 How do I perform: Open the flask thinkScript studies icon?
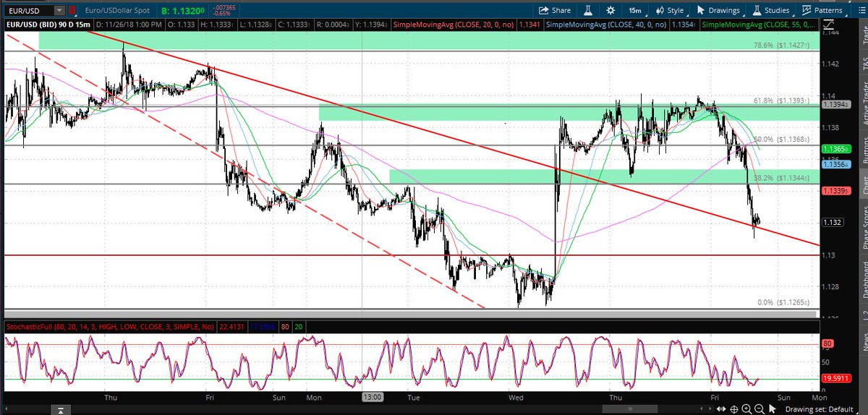(x=589, y=11)
